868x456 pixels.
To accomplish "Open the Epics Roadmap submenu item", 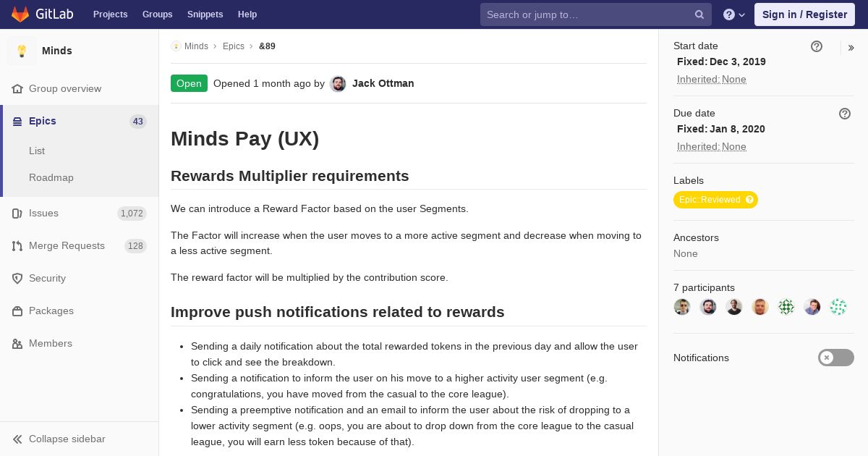I will click(x=51, y=178).
